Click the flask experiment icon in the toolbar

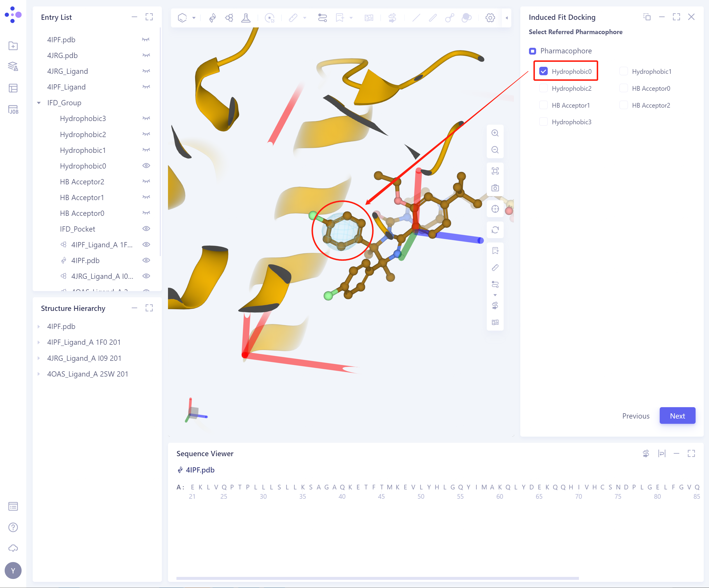(246, 18)
